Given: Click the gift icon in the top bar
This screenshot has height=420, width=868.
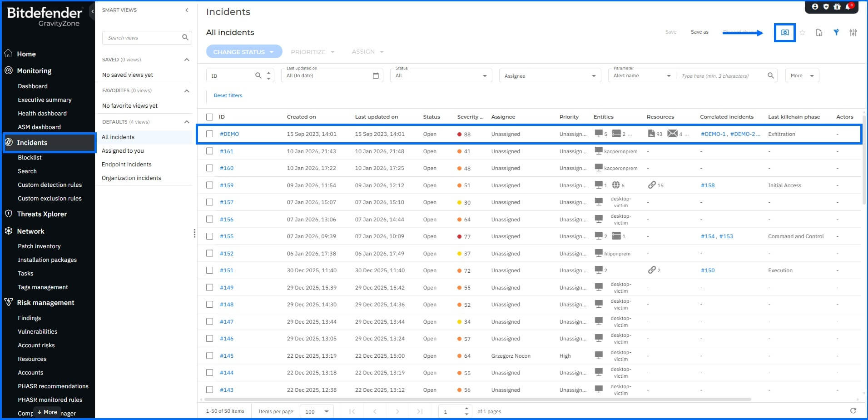Looking at the screenshot, I should (836, 6).
